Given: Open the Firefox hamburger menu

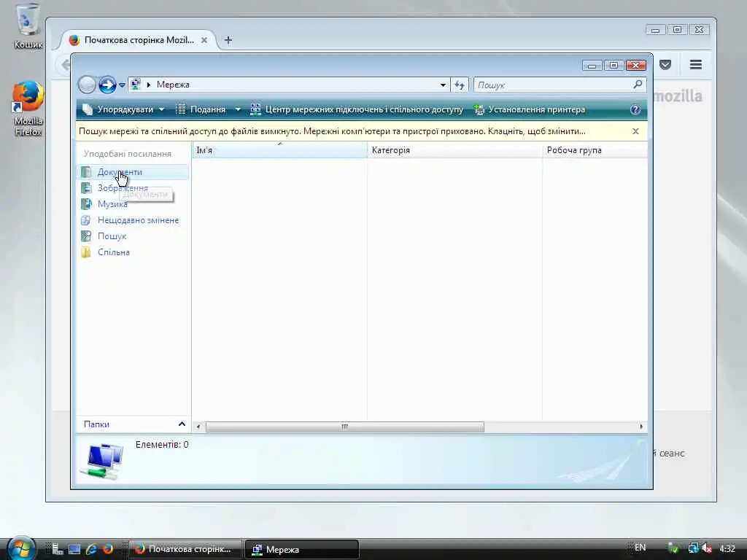Looking at the screenshot, I should (695, 65).
